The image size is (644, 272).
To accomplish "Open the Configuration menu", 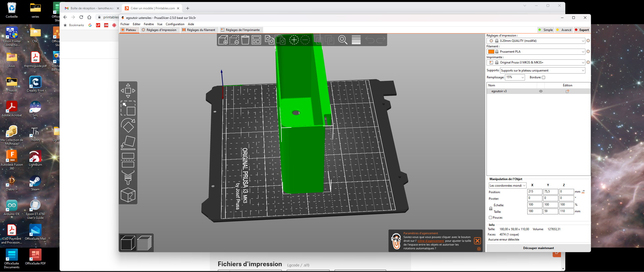I will pyautogui.click(x=175, y=24).
